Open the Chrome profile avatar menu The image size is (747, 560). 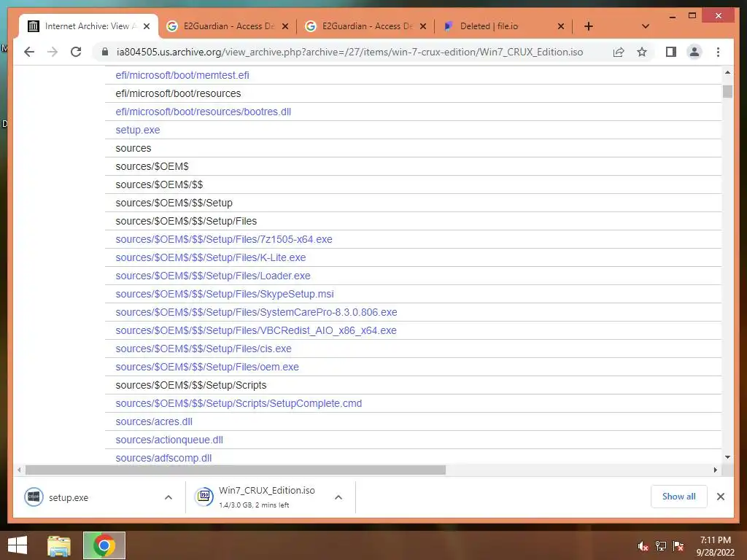pyautogui.click(x=694, y=52)
